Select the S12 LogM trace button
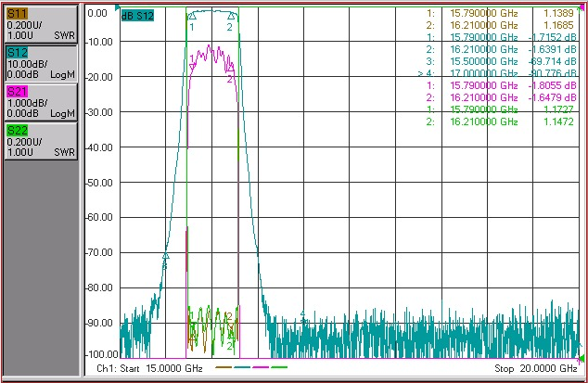 coord(41,63)
